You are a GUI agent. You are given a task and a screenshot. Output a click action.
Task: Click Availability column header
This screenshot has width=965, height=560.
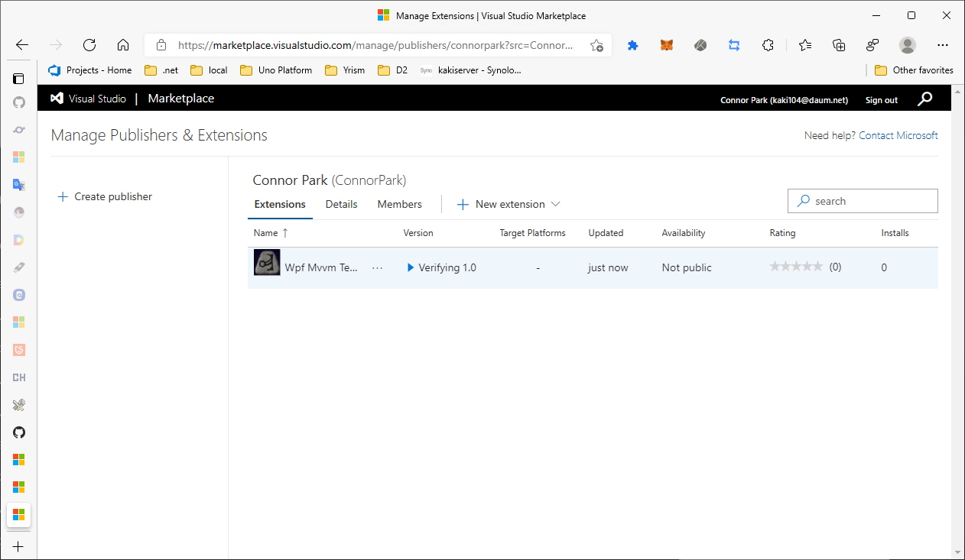[x=684, y=233]
